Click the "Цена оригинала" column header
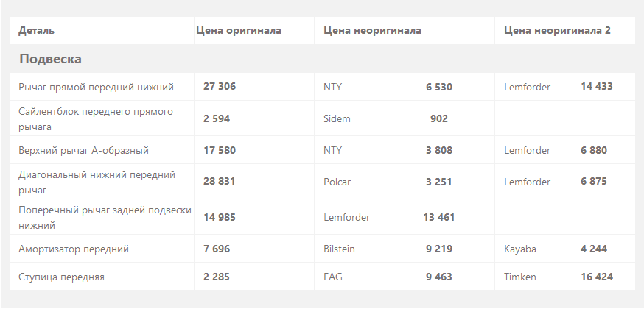This screenshot has height=309, width=644. [239, 31]
